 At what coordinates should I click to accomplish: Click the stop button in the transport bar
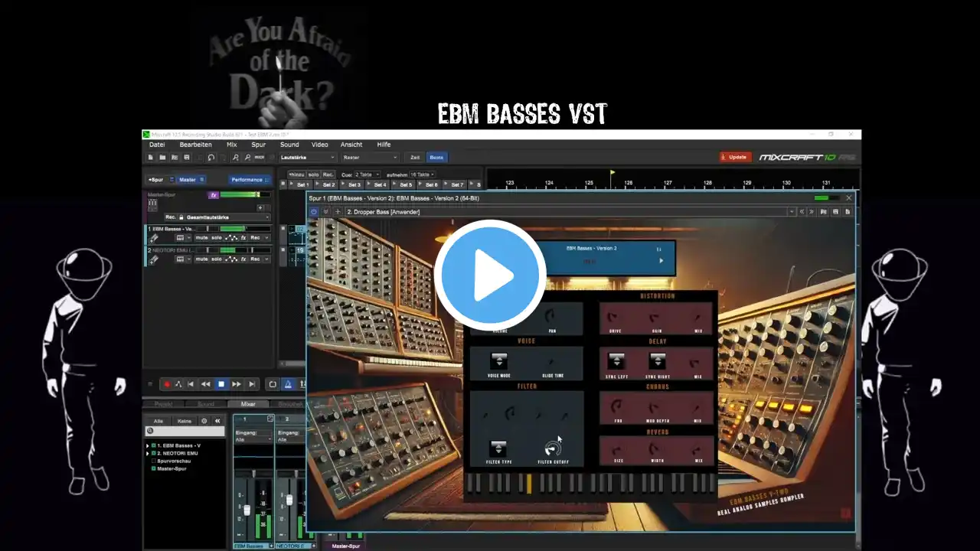[x=221, y=384]
